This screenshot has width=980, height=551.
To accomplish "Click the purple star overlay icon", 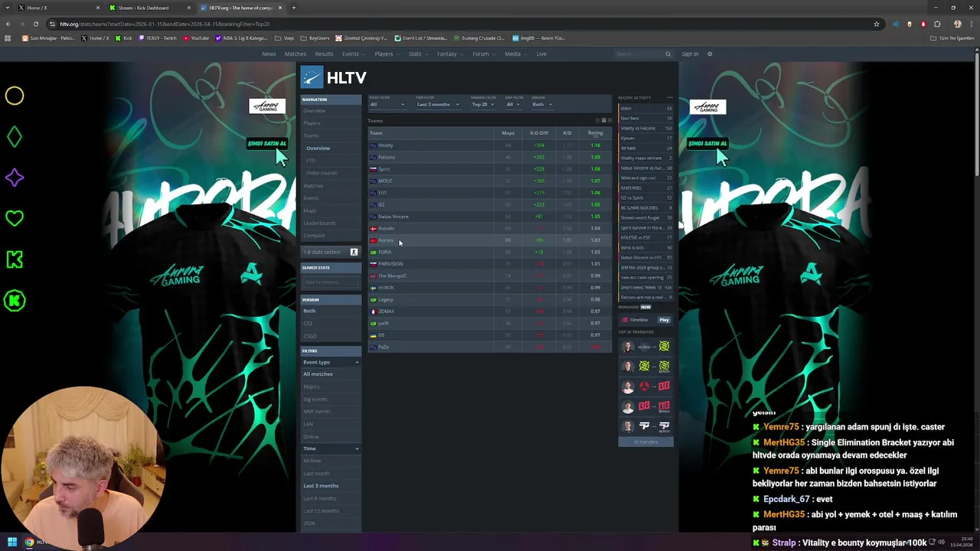I will (15, 178).
